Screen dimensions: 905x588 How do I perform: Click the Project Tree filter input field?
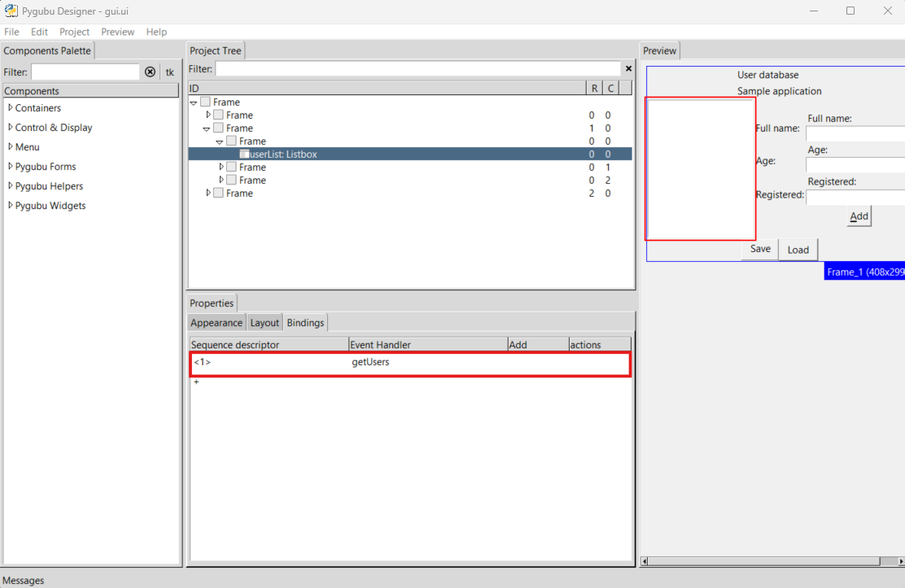coord(418,69)
